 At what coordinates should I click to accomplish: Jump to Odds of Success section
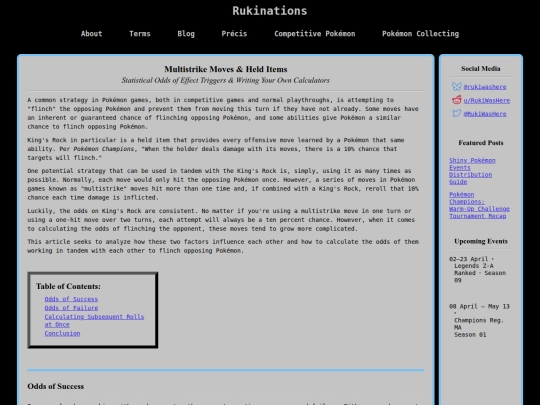tap(71, 299)
